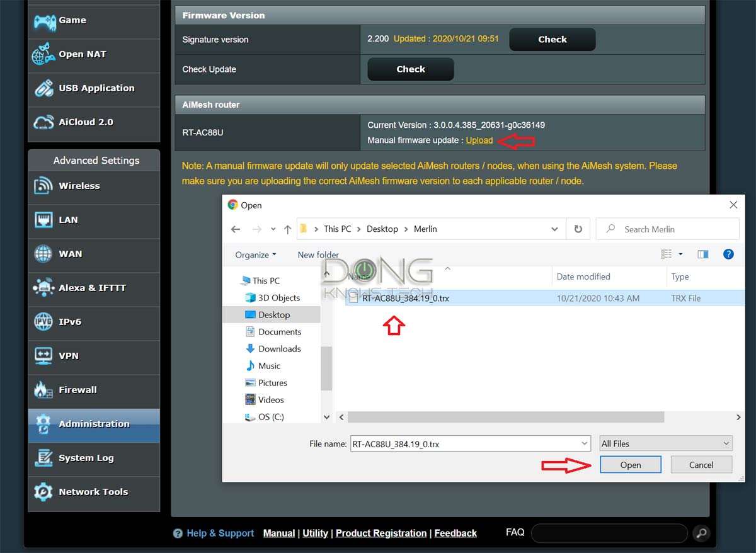This screenshot has width=756, height=553.
Task: Select Documents in the navigation tree
Action: pyautogui.click(x=273, y=332)
